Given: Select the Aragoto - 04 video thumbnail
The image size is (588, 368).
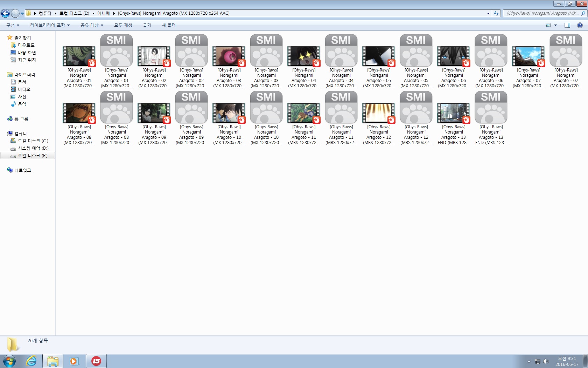Looking at the screenshot, I should pyautogui.click(x=304, y=56).
